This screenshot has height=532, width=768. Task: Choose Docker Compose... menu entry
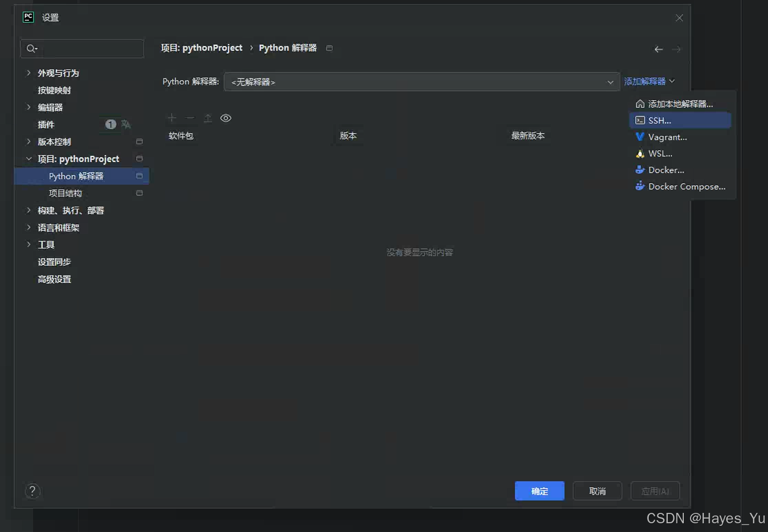pos(680,186)
